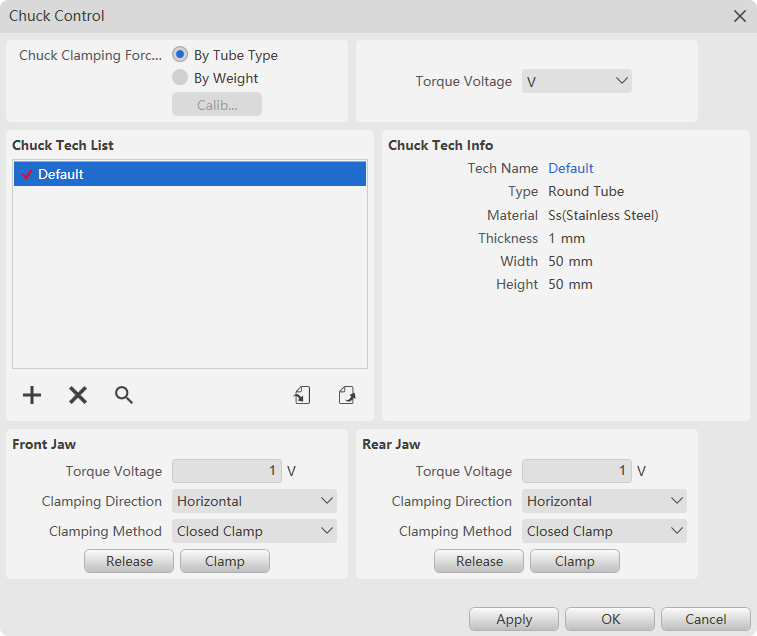Delete the selected chuck tech entry

(x=78, y=395)
